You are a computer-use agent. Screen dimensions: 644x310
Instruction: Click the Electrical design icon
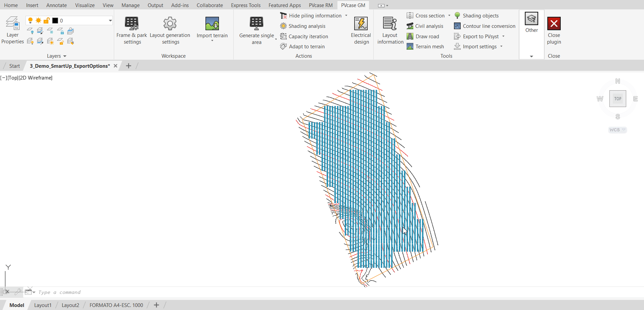click(x=361, y=24)
